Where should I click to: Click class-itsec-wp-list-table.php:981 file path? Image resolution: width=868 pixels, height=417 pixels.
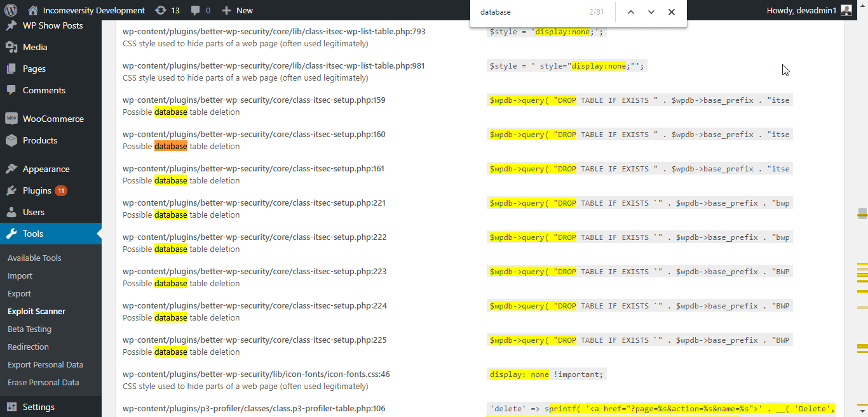point(274,66)
